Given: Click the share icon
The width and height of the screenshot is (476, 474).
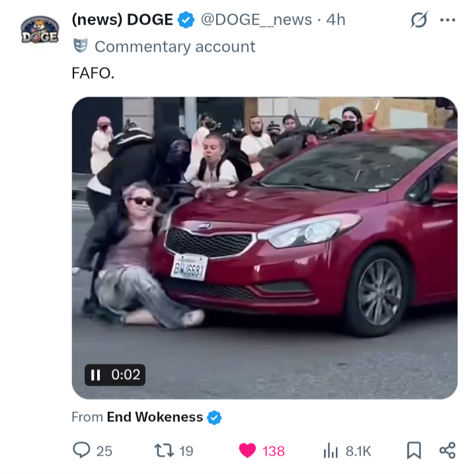Looking at the screenshot, I should (448, 450).
